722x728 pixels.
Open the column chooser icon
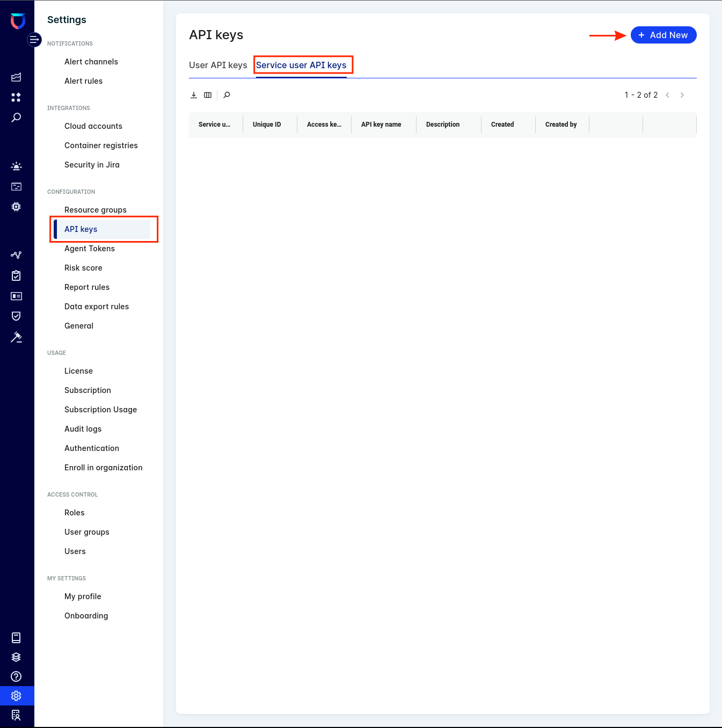(208, 95)
